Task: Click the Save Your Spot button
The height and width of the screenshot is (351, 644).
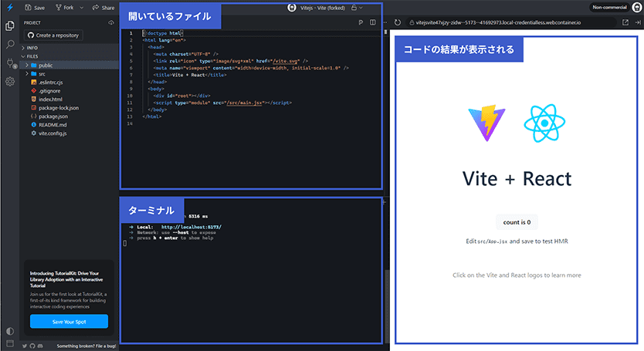Action: 69,322
